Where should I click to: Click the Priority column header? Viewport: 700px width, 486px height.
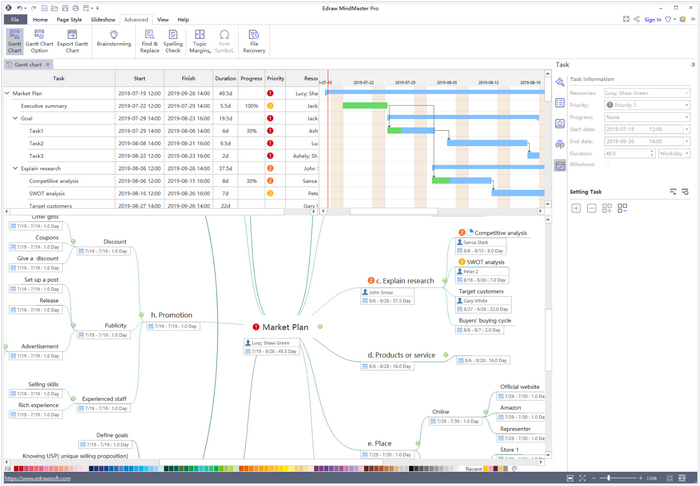275,78
